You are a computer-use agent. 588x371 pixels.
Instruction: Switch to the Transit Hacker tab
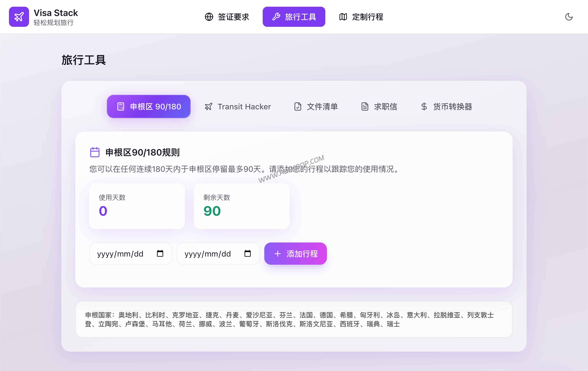(x=238, y=106)
